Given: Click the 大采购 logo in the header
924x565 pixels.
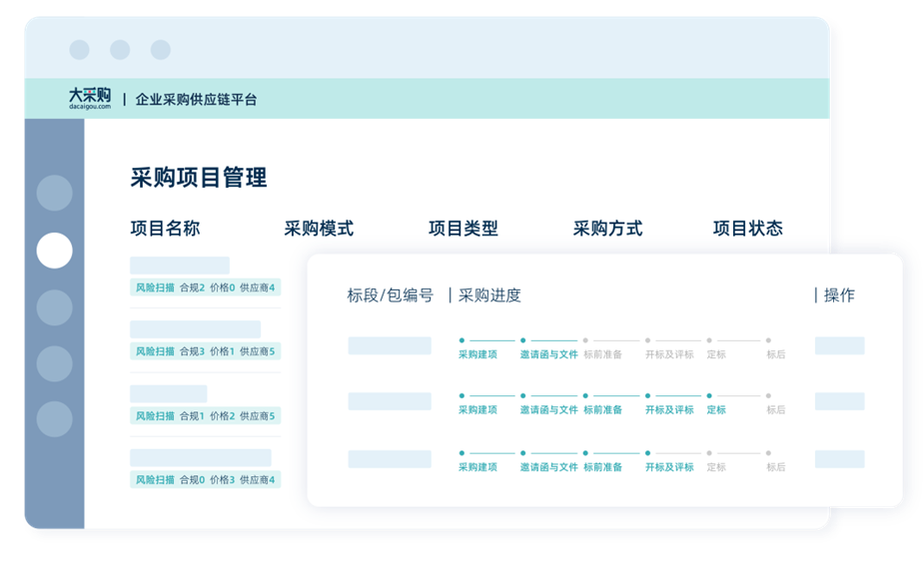Looking at the screenshot, I should point(89,98).
